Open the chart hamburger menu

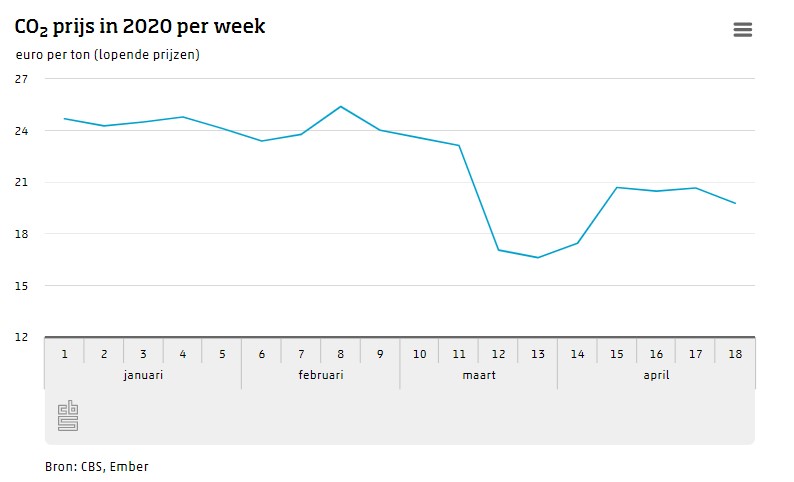click(742, 30)
